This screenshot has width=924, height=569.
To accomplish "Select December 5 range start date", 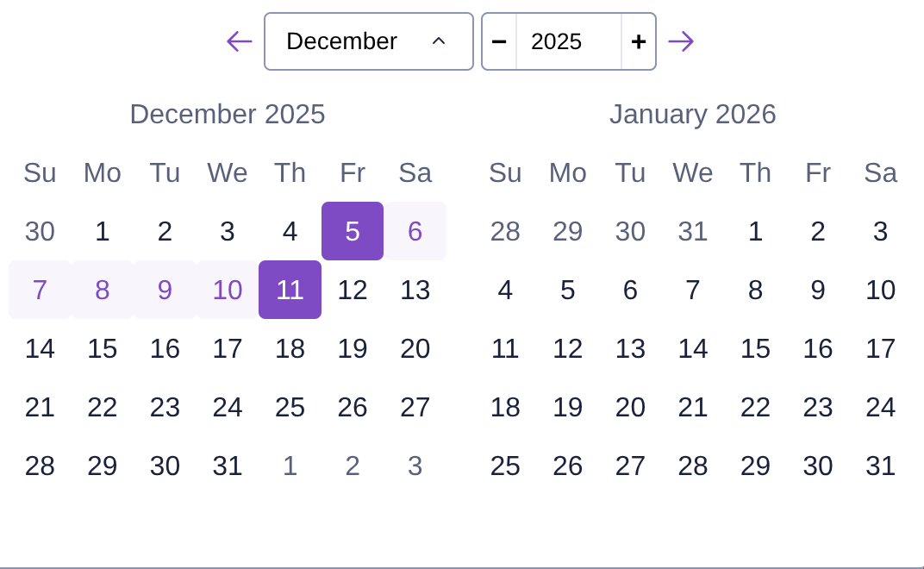I will (353, 231).
